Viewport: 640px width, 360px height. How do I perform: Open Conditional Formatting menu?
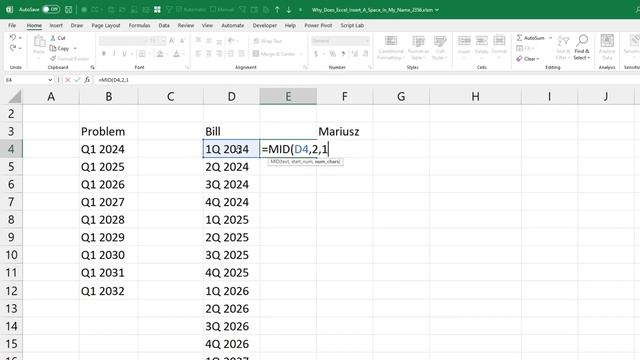(391, 47)
